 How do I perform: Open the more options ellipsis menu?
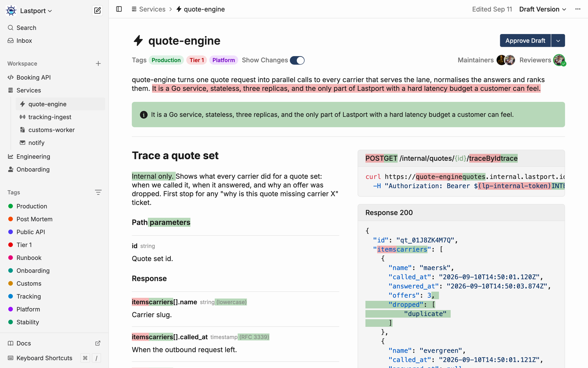(x=578, y=9)
